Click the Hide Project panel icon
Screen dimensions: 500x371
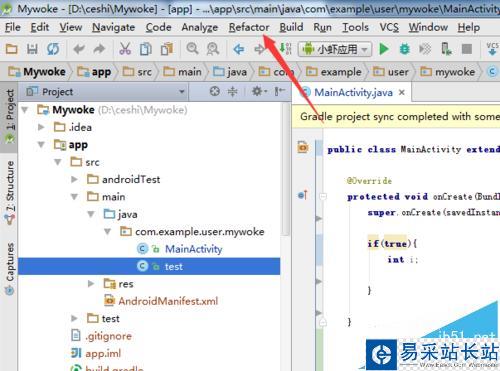tap(279, 91)
